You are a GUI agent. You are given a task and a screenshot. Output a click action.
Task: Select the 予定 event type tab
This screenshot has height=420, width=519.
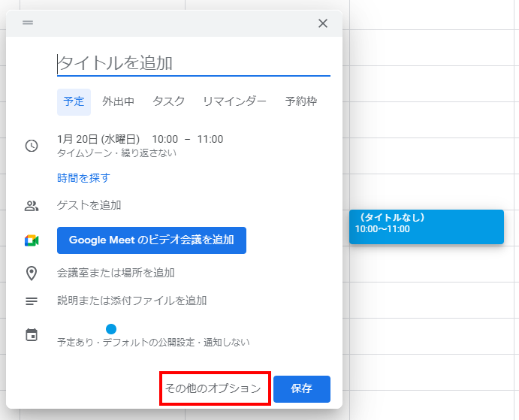click(74, 101)
